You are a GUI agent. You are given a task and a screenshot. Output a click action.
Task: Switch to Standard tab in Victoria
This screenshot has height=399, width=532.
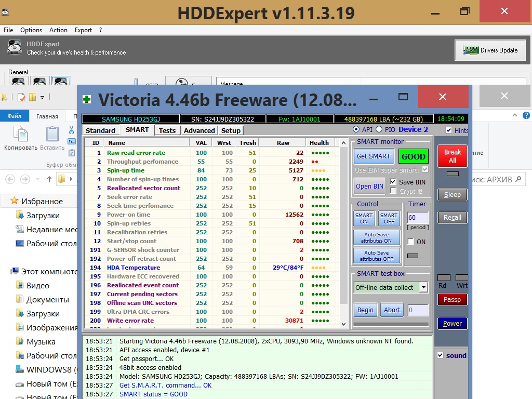100,130
